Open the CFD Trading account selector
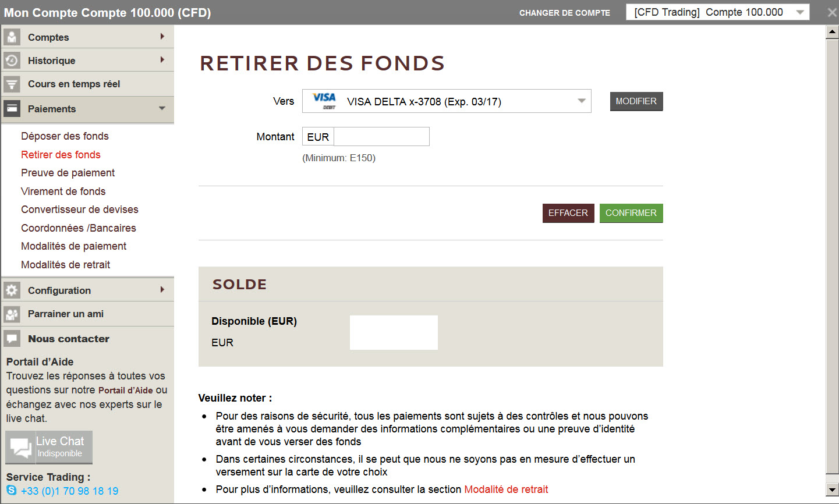 click(x=717, y=12)
